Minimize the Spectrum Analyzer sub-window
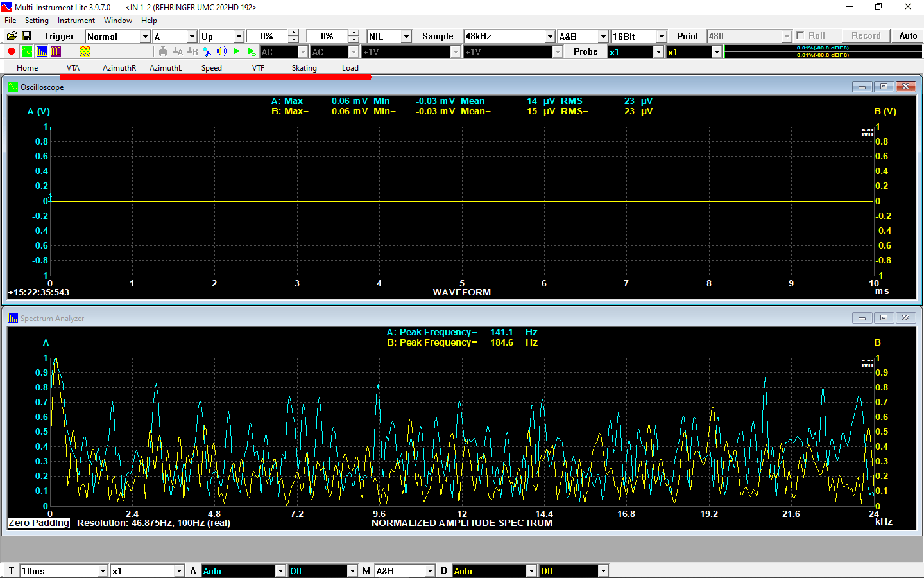 [862, 318]
